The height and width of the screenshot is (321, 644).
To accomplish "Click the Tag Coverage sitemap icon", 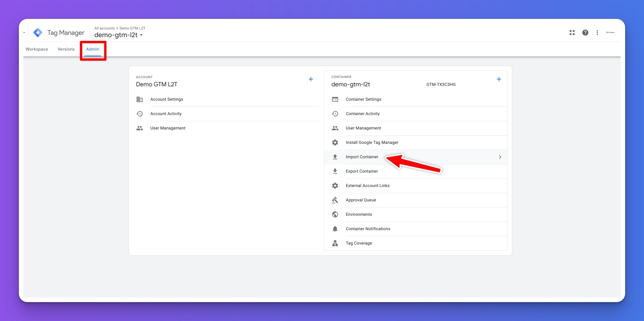I will pos(335,243).
